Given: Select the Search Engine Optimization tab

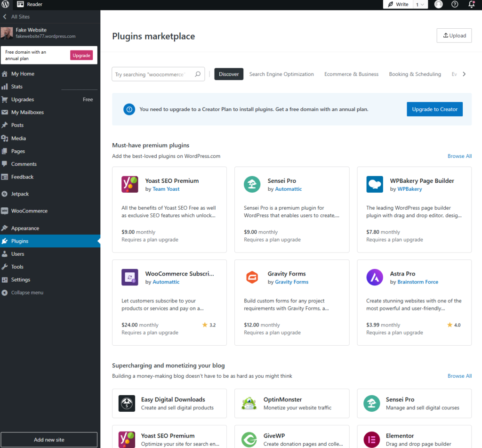Looking at the screenshot, I should click(x=281, y=74).
